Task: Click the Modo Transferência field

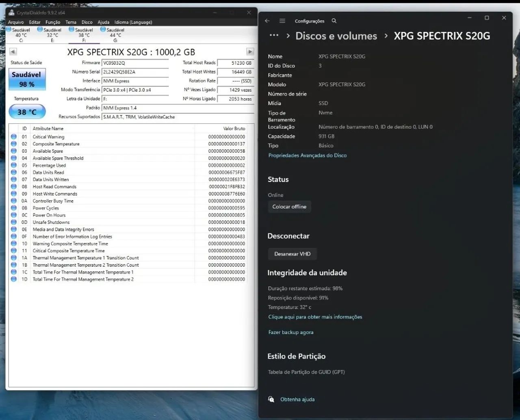Action: [135, 90]
